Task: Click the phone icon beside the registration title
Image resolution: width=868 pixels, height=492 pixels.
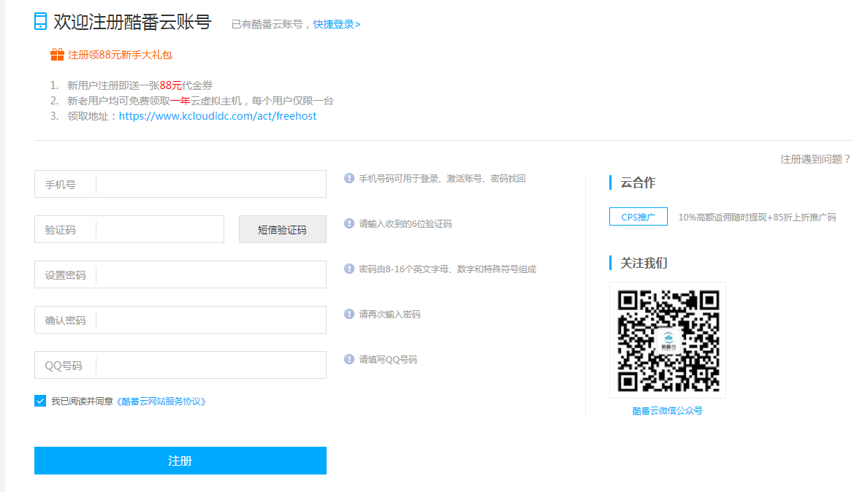Action: click(x=40, y=22)
